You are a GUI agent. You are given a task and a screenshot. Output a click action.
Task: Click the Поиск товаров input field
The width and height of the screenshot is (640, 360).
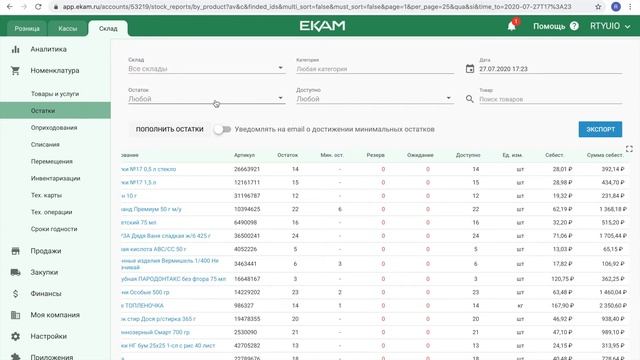(x=550, y=99)
